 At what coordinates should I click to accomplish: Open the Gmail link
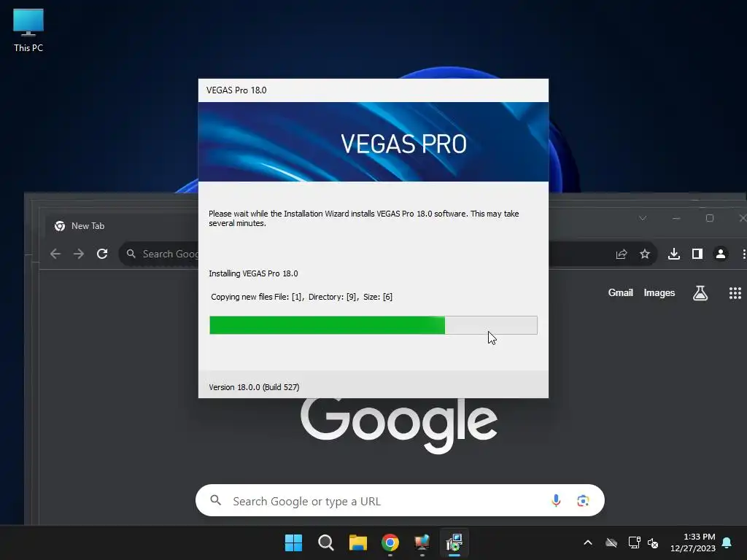(x=620, y=293)
